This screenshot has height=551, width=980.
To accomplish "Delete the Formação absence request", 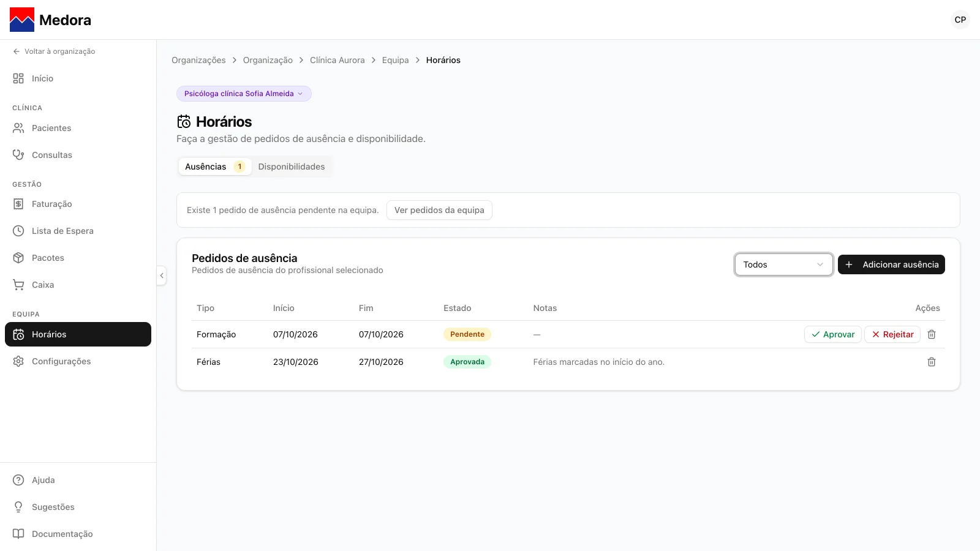I will tap(932, 334).
